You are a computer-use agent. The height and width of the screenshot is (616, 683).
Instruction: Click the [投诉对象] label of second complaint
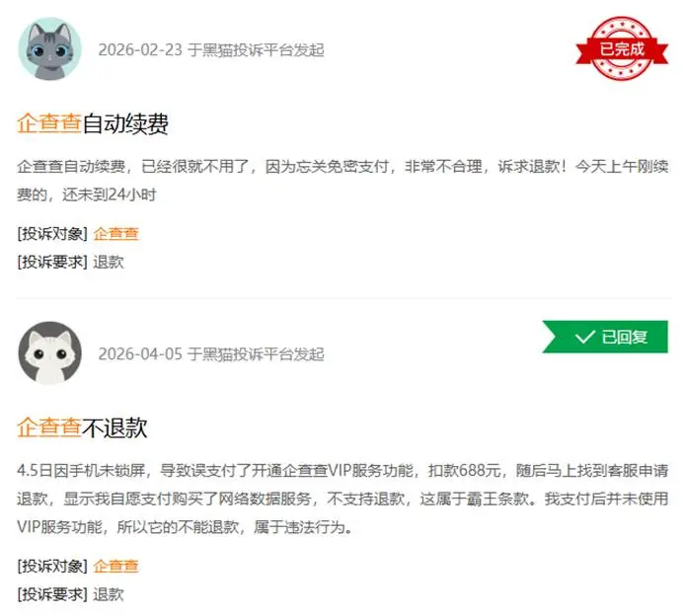pos(52,566)
